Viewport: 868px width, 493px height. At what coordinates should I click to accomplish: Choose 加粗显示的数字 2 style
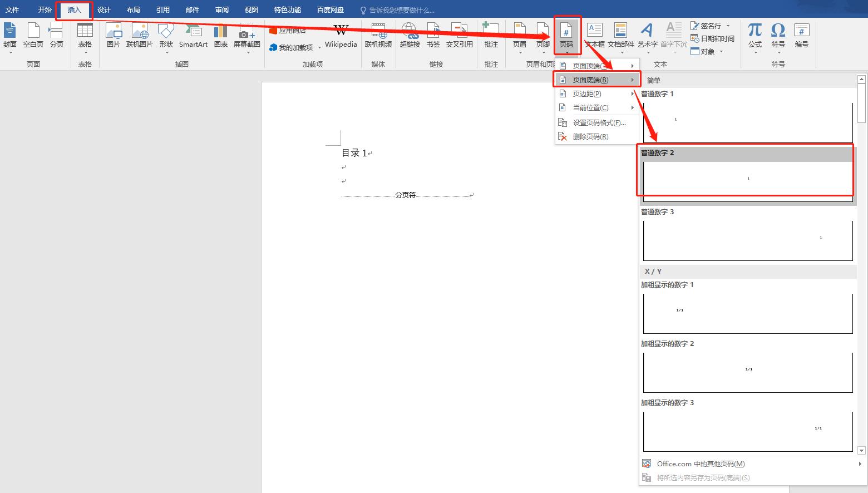coord(748,367)
